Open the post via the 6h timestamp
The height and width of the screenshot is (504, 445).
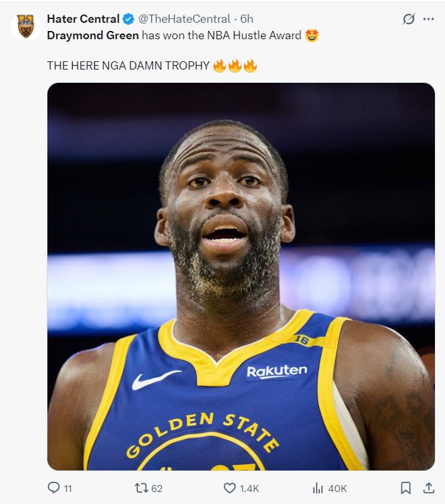coord(247,19)
